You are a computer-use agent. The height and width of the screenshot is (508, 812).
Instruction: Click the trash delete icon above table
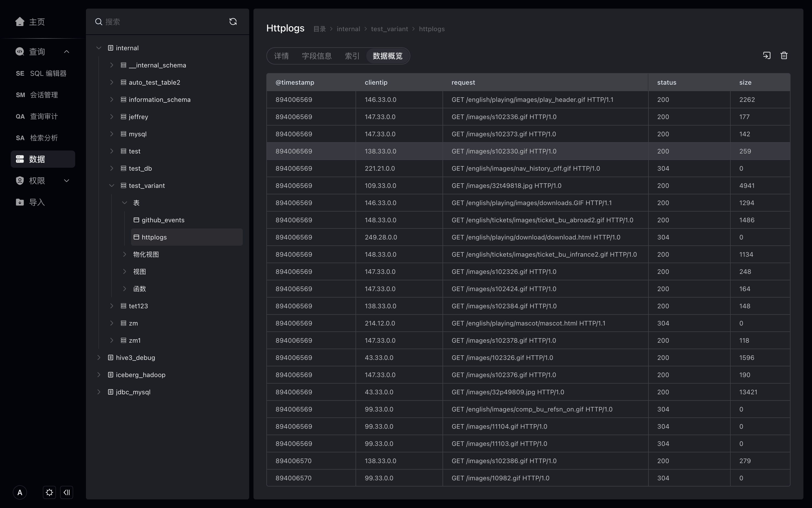click(x=784, y=55)
